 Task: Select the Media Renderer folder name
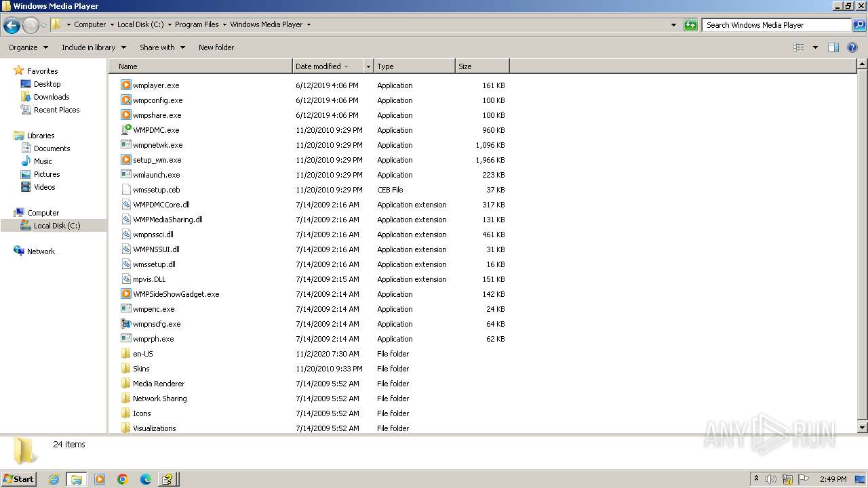point(159,384)
